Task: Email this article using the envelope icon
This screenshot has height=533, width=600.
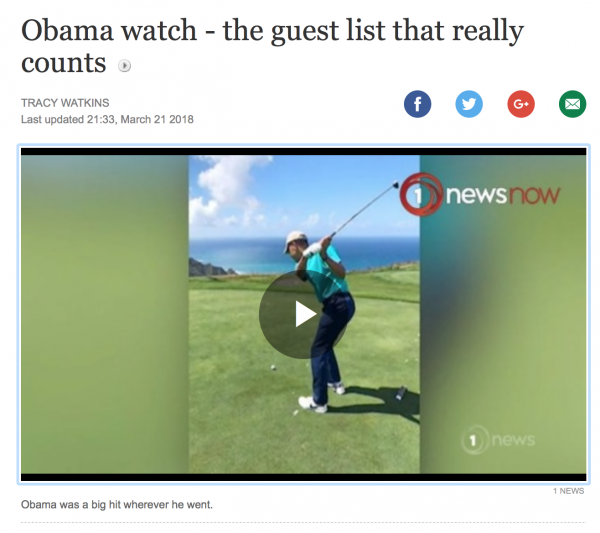Action: point(572,104)
